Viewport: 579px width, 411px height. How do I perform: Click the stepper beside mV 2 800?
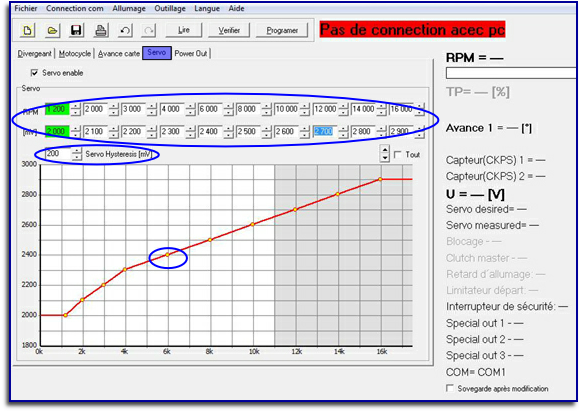(382, 131)
